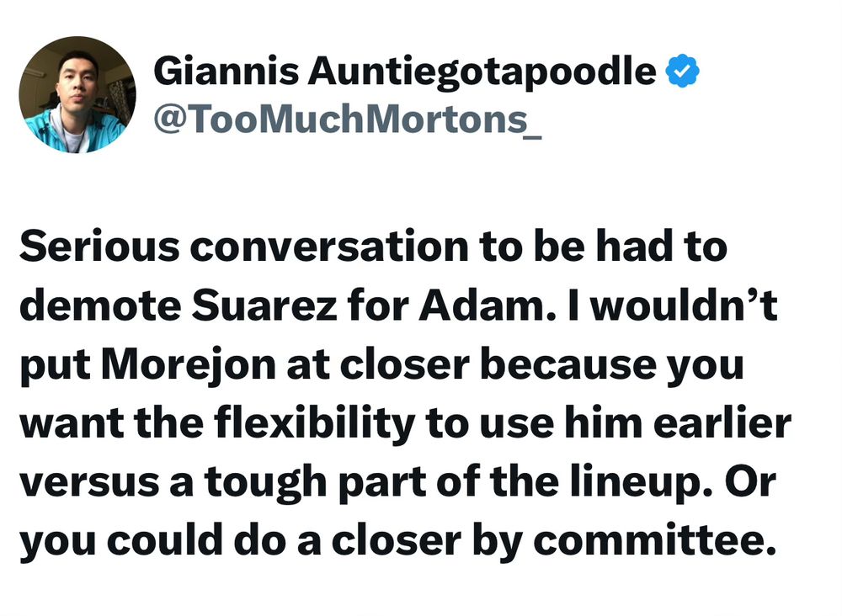Click the word "flexibility" in the tweet
The image size is (842, 616).
coord(314,425)
